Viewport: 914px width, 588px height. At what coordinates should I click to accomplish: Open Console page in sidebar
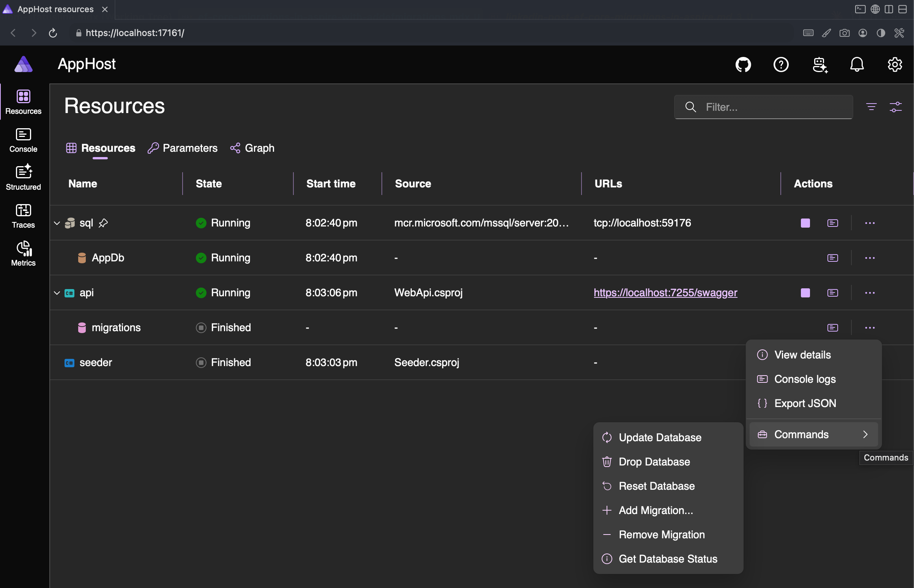23,140
